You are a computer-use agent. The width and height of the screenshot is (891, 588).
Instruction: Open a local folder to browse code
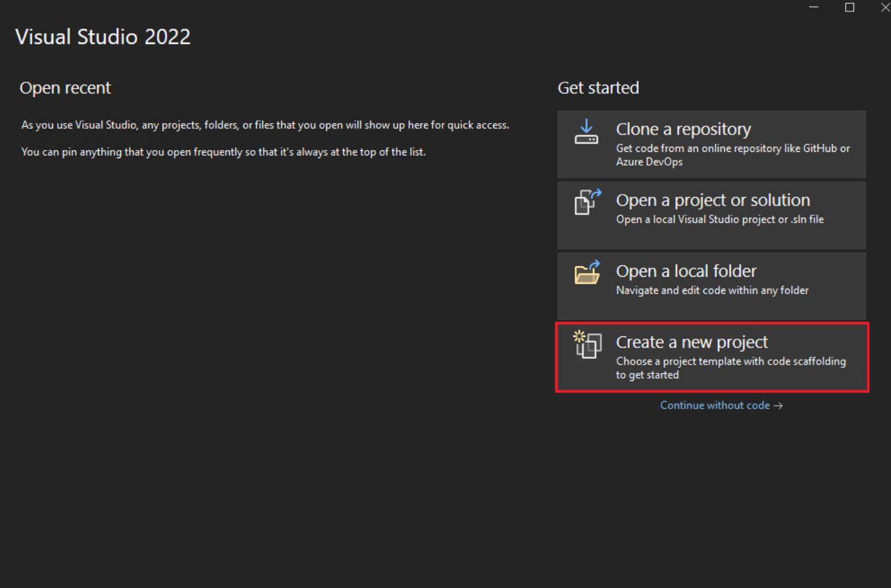point(712,286)
